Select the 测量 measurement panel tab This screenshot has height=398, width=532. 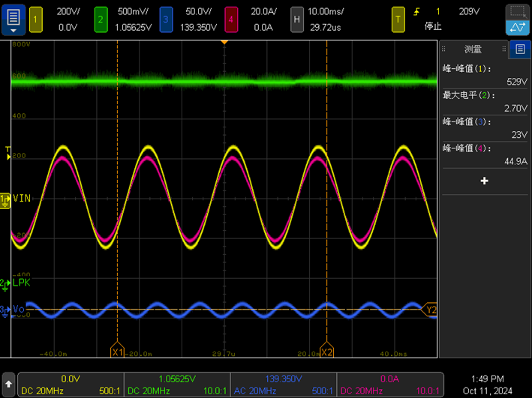point(473,49)
